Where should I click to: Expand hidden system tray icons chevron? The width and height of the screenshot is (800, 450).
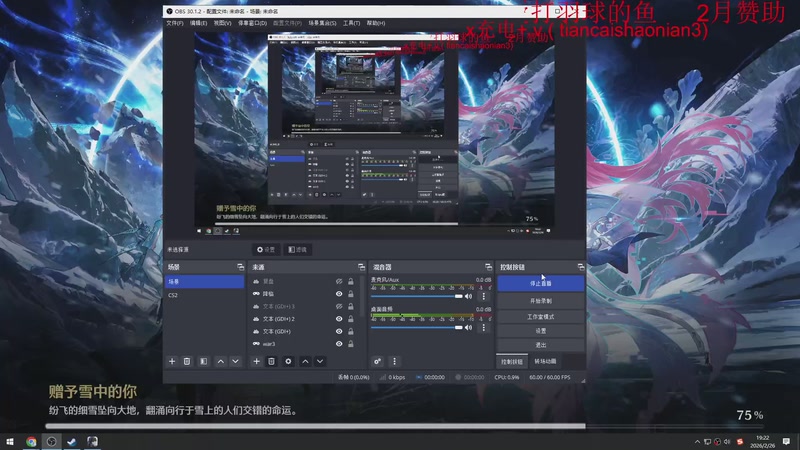[x=697, y=441]
